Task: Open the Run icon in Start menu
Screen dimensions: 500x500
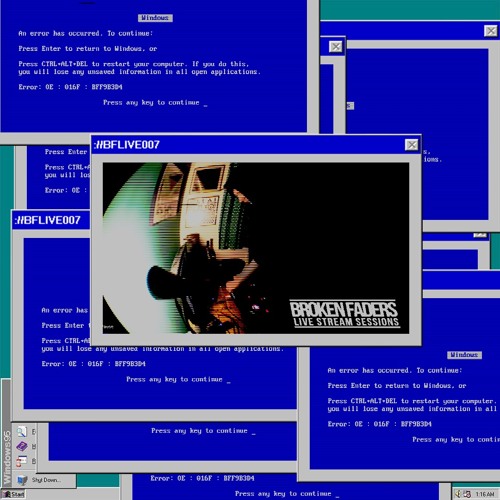Action: pos(22,461)
